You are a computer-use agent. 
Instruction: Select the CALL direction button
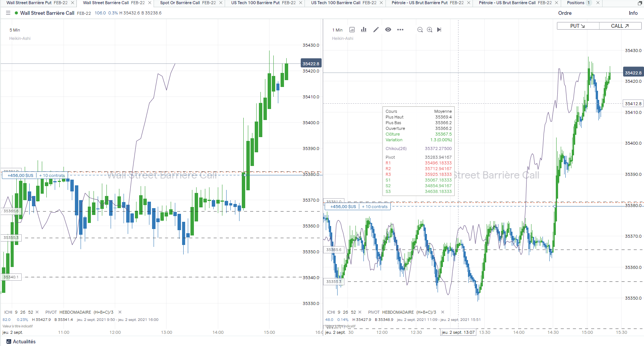620,26
